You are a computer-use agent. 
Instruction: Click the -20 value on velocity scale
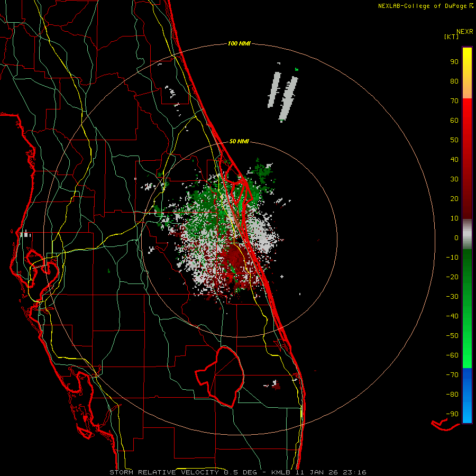(452, 277)
